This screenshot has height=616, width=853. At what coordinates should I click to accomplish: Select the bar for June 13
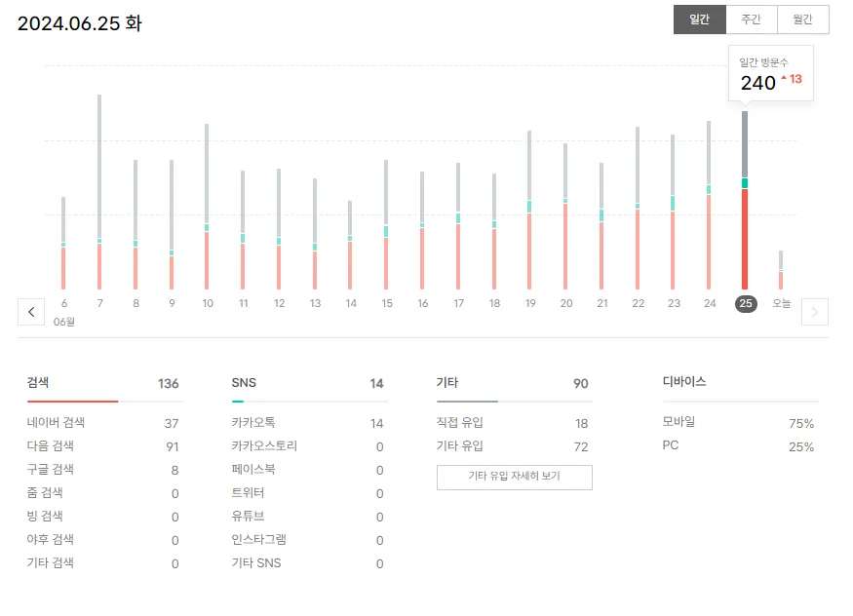[315, 234]
